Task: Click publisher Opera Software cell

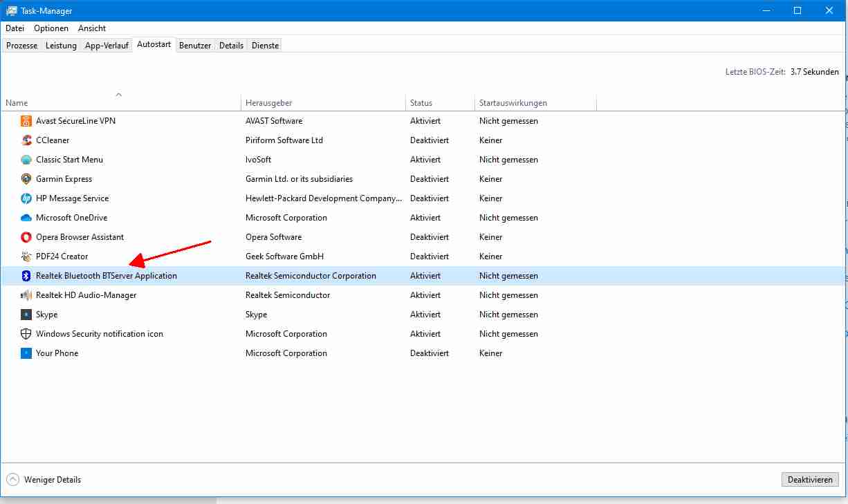Action: coord(273,237)
